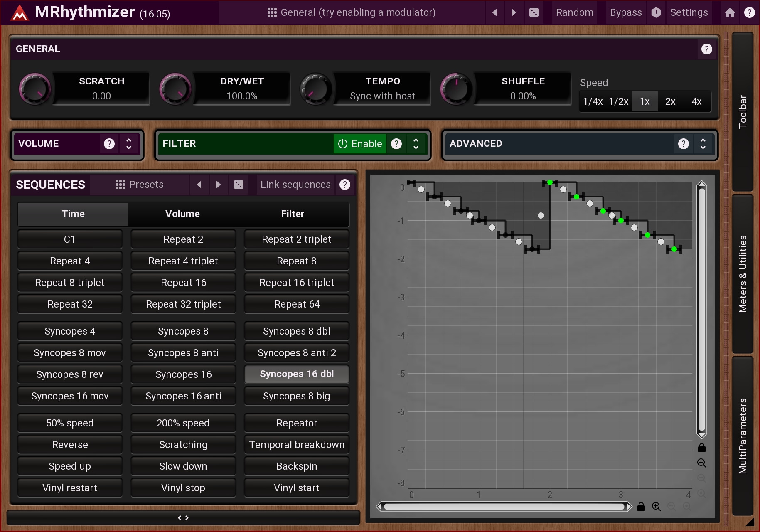
Task: Expand the Filter panel
Action: point(416,144)
